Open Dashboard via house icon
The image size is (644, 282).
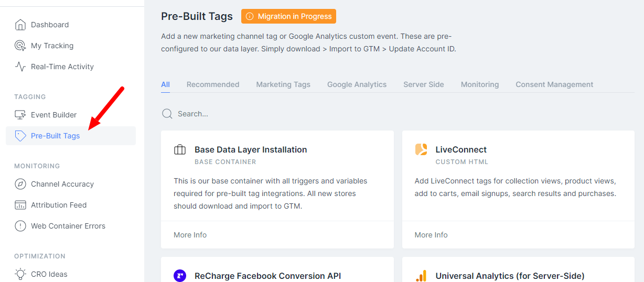click(x=20, y=25)
